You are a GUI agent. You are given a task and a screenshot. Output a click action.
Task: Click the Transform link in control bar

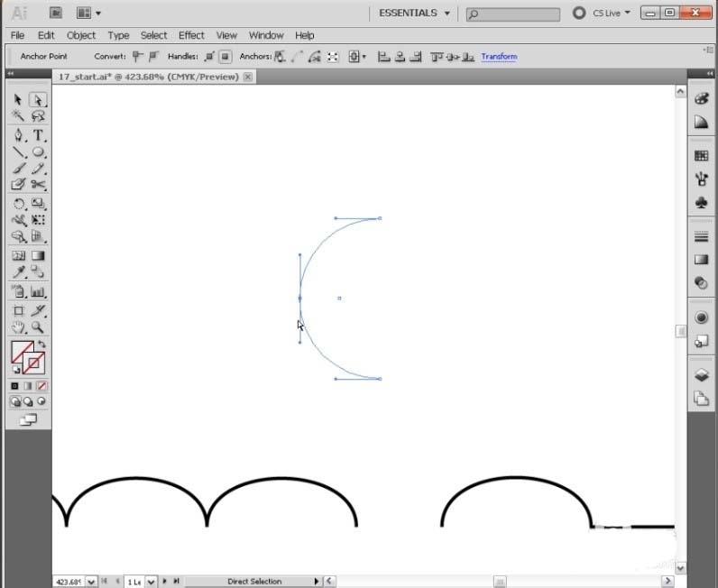499,56
